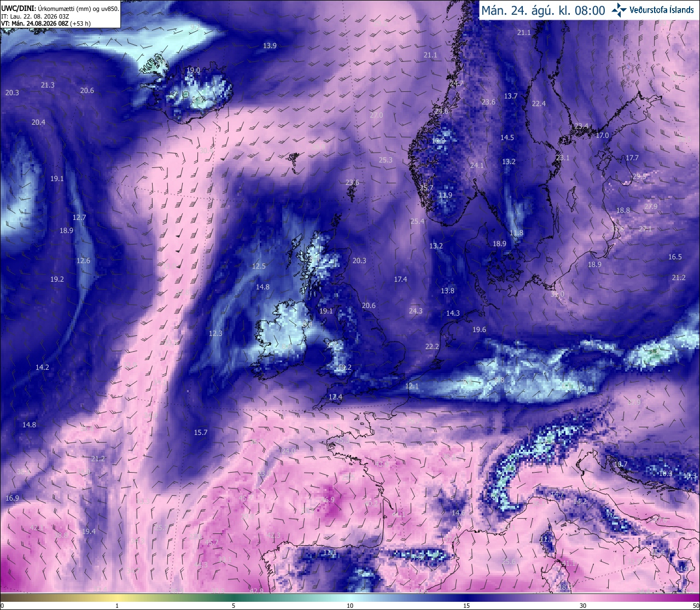Click the 19.6 value label over northern Germany
The height and width of the screenshot is (610, 700).
pyautogui.click(x=479, y=330)
